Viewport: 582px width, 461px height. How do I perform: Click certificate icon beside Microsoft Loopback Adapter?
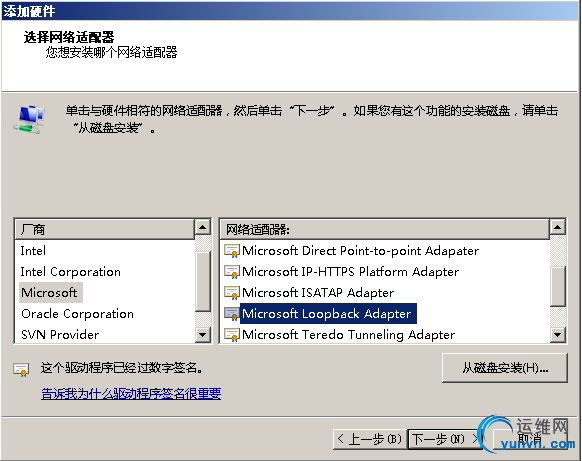[232, 314]
